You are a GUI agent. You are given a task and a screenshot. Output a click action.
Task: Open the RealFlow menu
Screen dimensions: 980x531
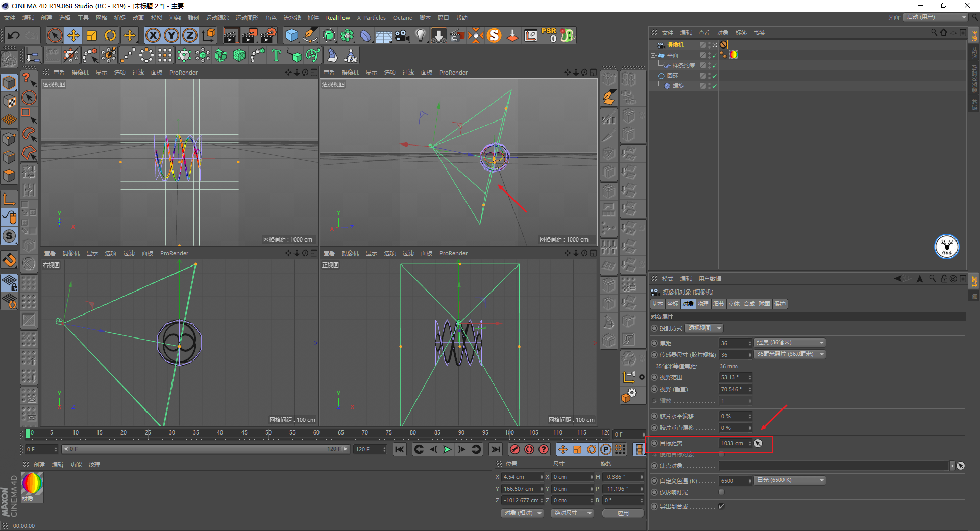[338, 18]
